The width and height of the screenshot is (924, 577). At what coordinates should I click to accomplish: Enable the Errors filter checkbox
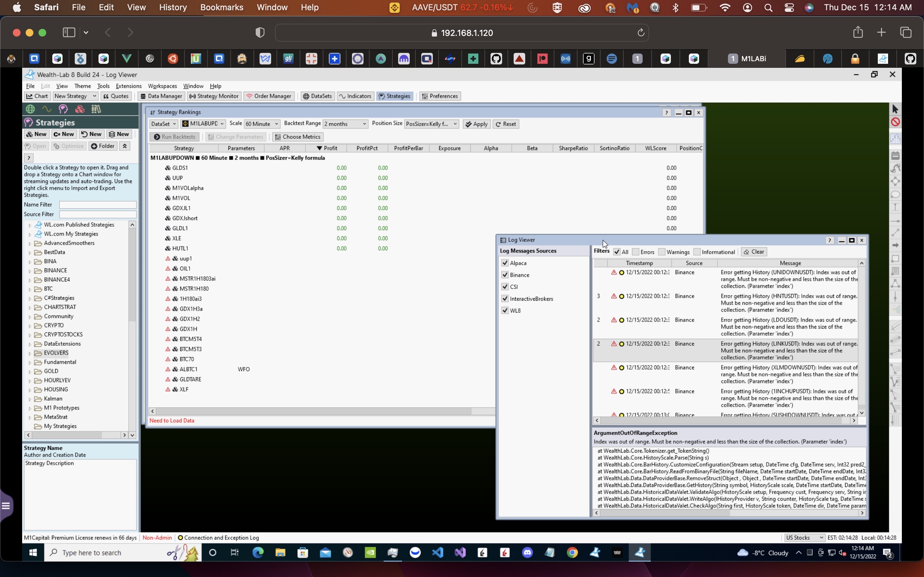tap(636, 252)
